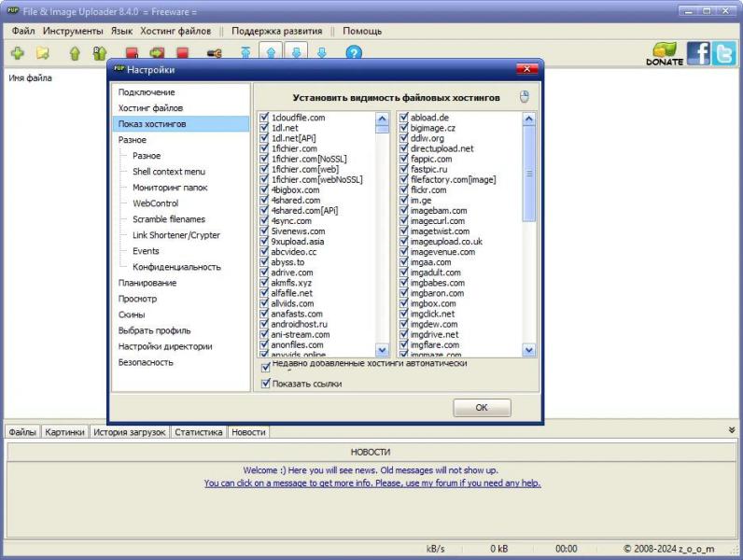Select Мониторинг папок settings item
Screen dimensions: 743x560
(x=170, y=188)
